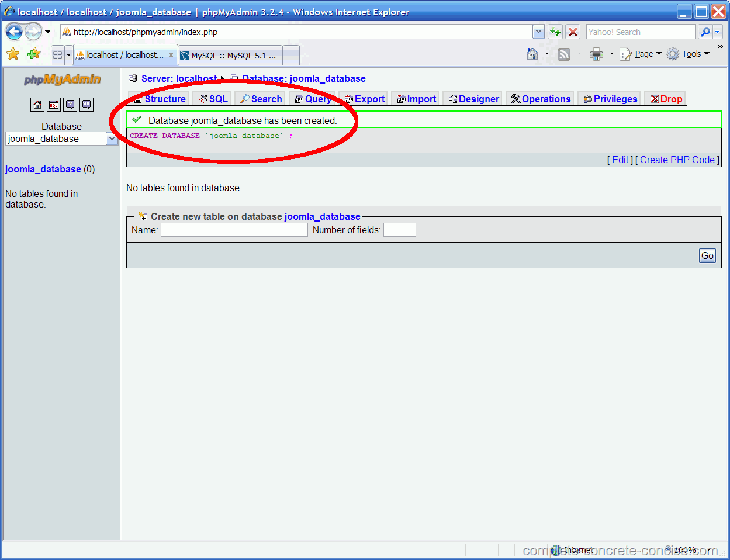Click the Internet Explorer title bar icon
730x560 pixels.
[x=9, y=12]
